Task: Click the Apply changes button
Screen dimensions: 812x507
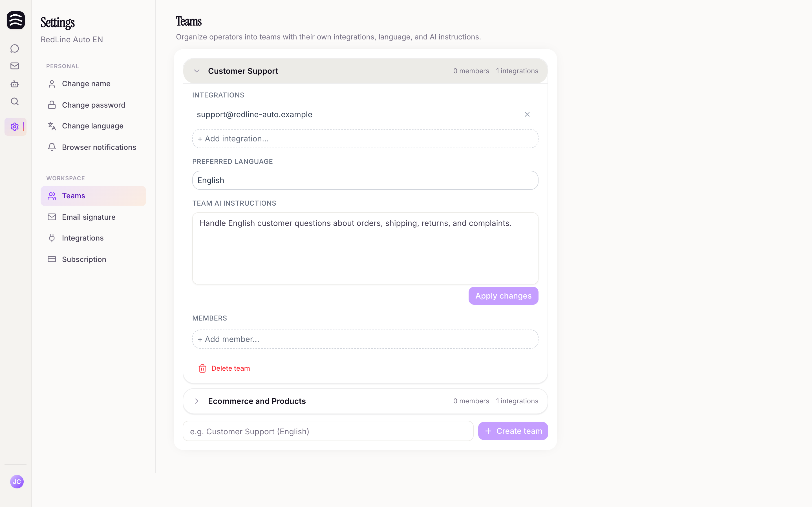Action: point(503,296)
